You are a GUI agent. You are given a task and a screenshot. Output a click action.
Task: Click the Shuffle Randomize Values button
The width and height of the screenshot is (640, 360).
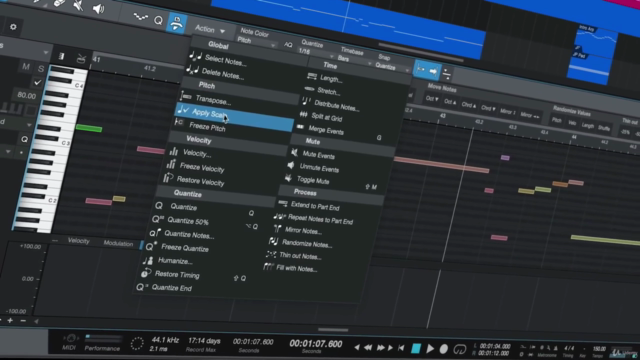pos(604,128)
